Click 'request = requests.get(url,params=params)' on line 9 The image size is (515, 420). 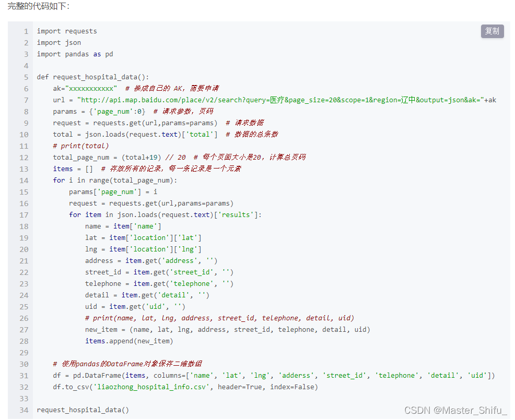(135, 123)
